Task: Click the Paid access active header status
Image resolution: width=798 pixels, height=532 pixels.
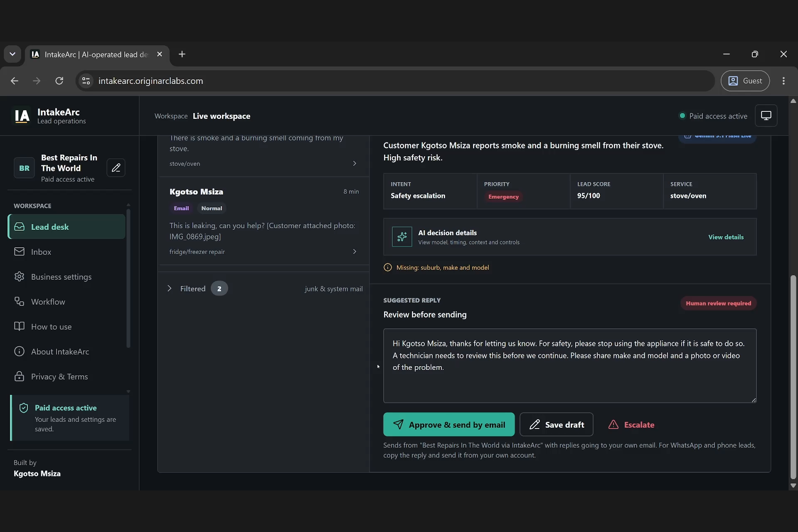Action: [x=713, y=116]
